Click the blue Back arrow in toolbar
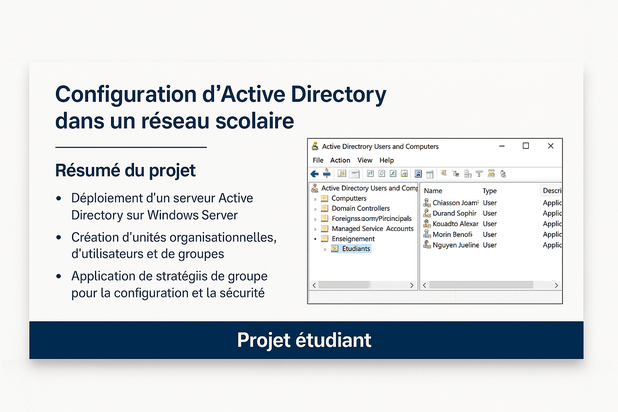618x412 pixels. [x=314, y=174]
